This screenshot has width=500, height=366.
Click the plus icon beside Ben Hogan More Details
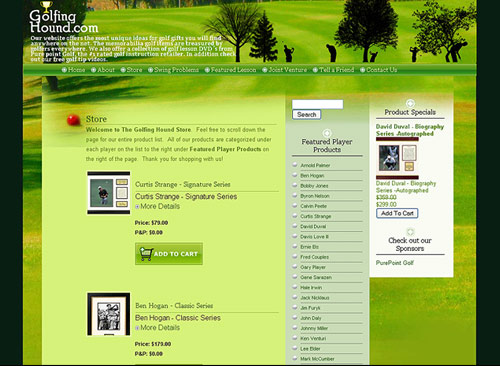pos(137,328)
